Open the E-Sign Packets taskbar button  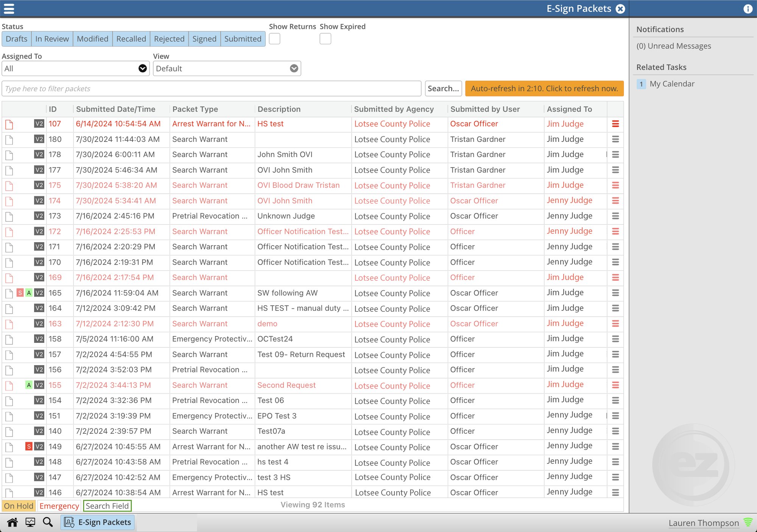pos(98,522)
